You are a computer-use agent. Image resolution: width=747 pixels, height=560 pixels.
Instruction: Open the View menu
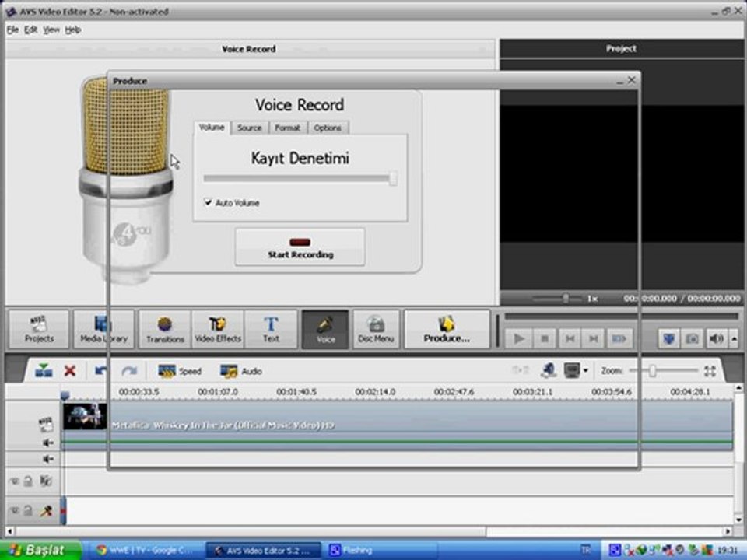click(51, 30)
